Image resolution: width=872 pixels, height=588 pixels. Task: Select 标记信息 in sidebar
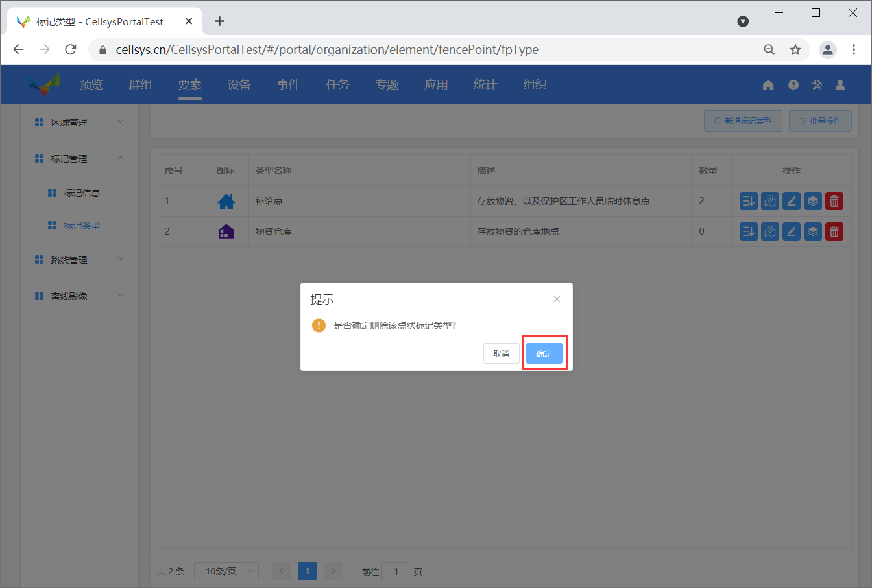(x=82, y=193)
